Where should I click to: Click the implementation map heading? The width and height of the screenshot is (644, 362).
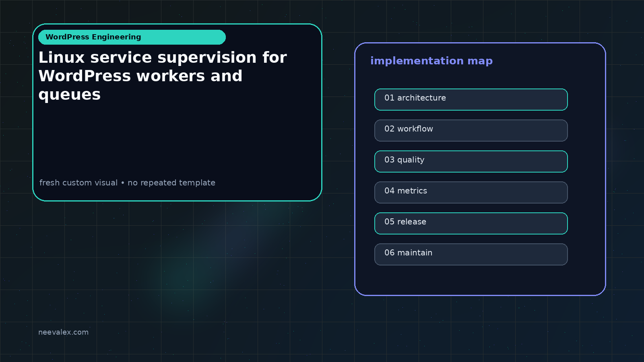pyautogui.click(x=431, y=61)
